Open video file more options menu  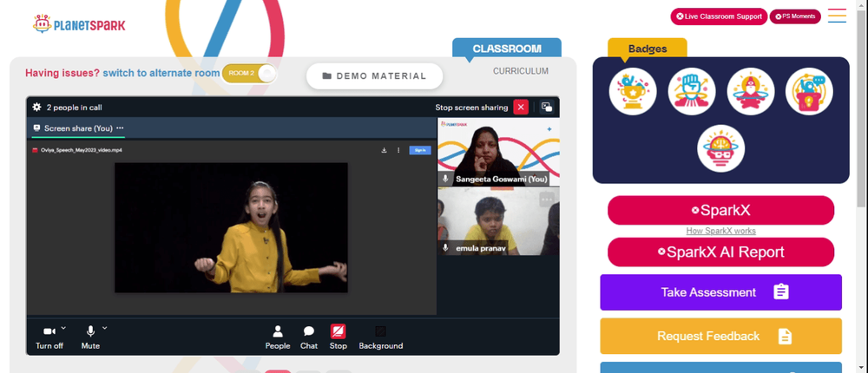(x=398, y=150)
